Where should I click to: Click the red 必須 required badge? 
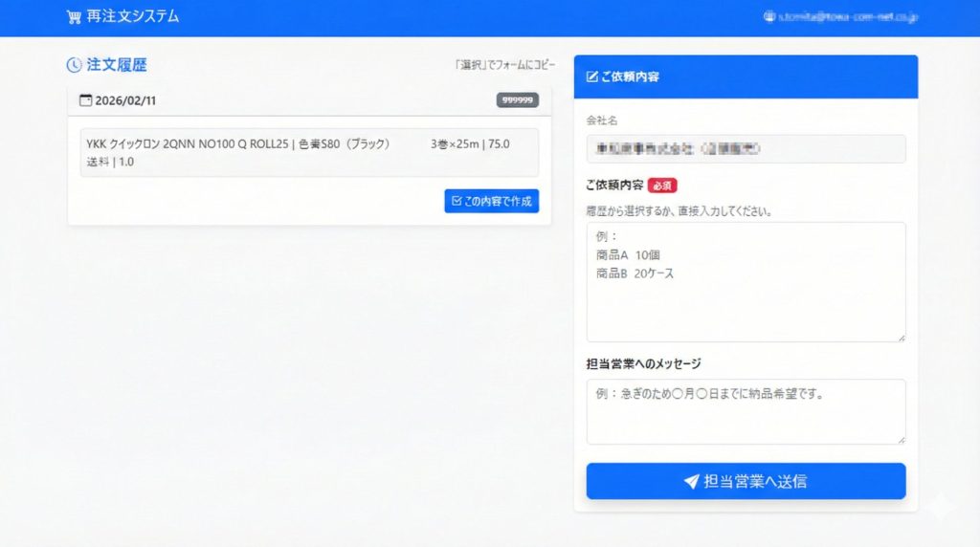662,186
